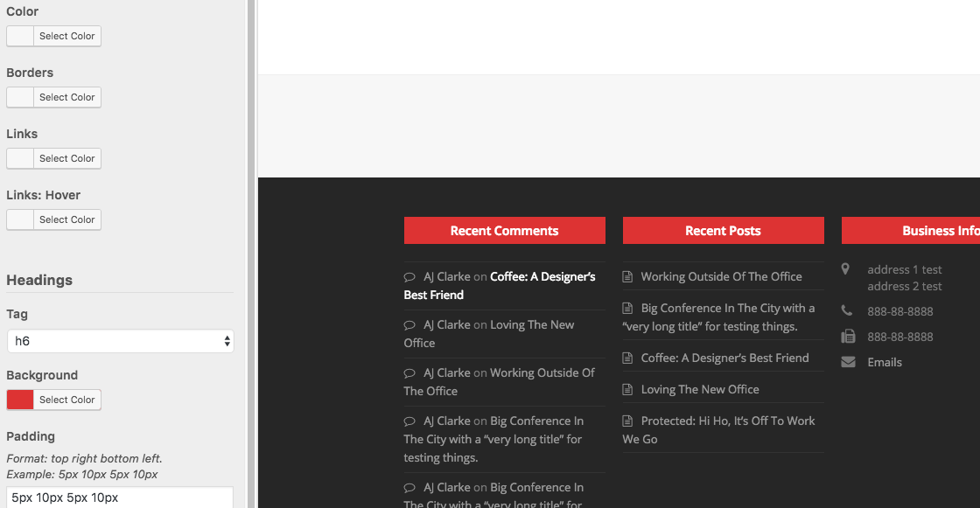Image resolution: width=980 pixels, height=508 pixels.
Task: Open Big Conference In The City recent post
Action: [x=718, y=317]
